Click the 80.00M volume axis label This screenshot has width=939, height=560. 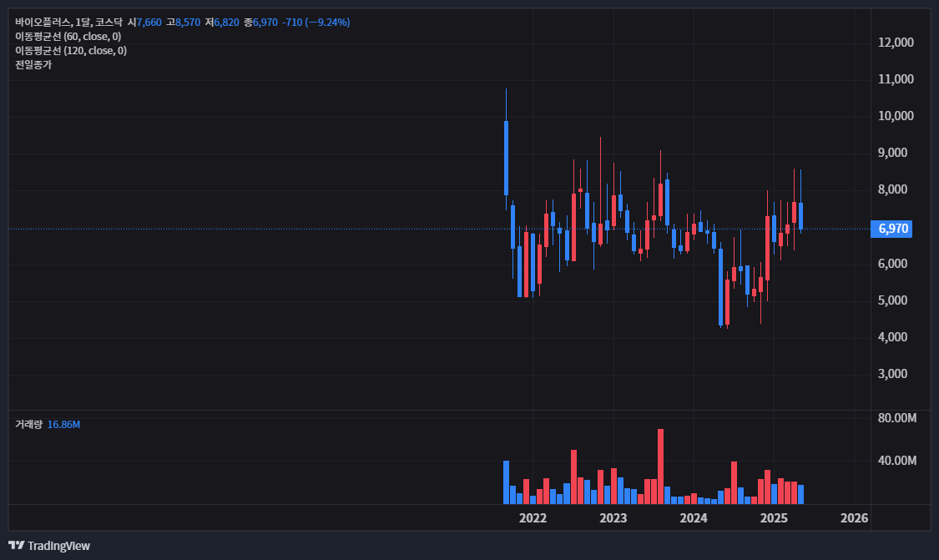click(x=897, y=418)
